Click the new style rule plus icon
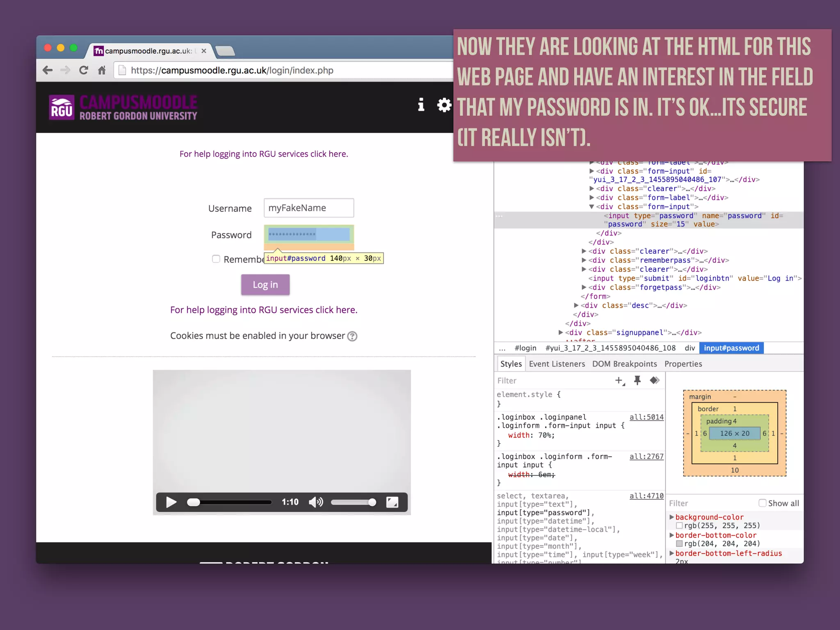Image resolution: width=840 pixels, height=630 pixels. click(x=619, y=381)
